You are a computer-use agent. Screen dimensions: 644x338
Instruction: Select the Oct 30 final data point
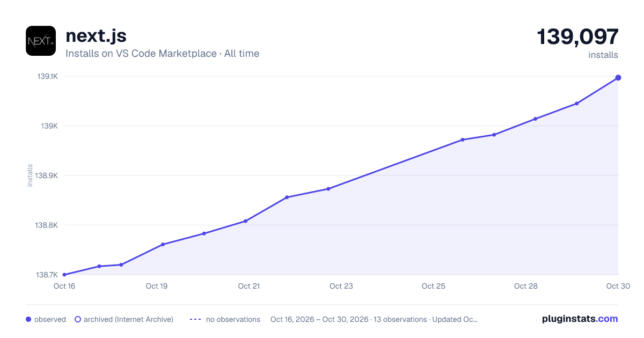coord(618,78)
